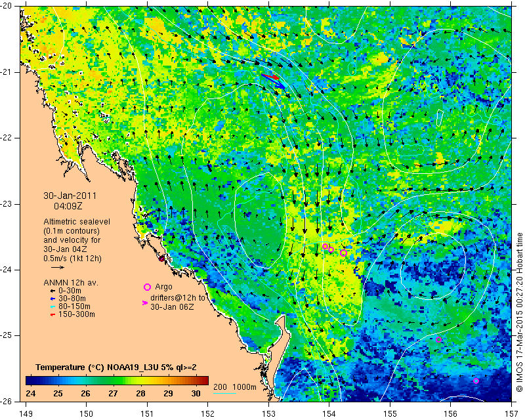Click the '30-80m' depth label
The height and width of the screenshot is (420, 525).
(72, 299)
